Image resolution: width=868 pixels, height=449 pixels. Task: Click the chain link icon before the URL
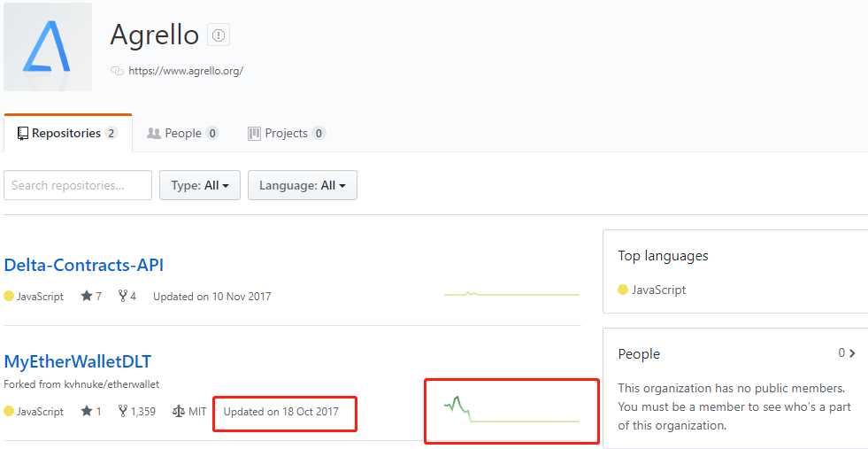[117, 71]
